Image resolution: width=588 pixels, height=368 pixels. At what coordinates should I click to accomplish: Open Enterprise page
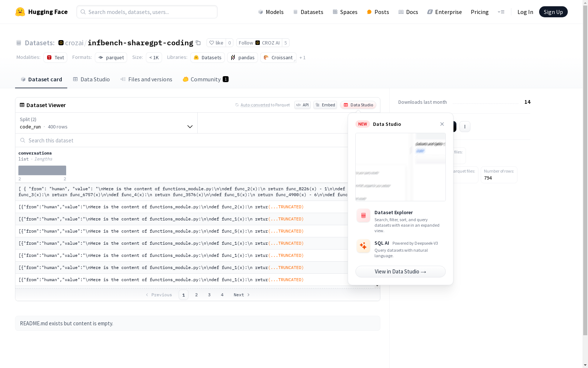click(x=444, y=12)
